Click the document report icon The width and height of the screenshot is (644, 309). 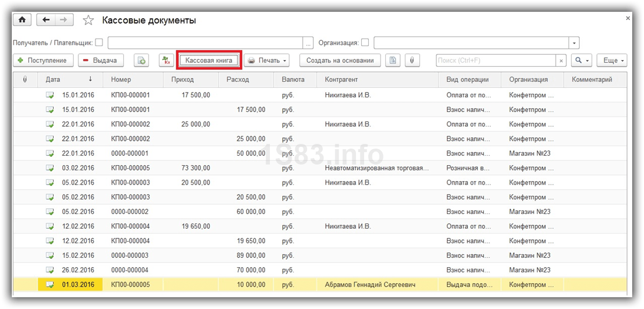pyautogui.click(x=393, y=60)
